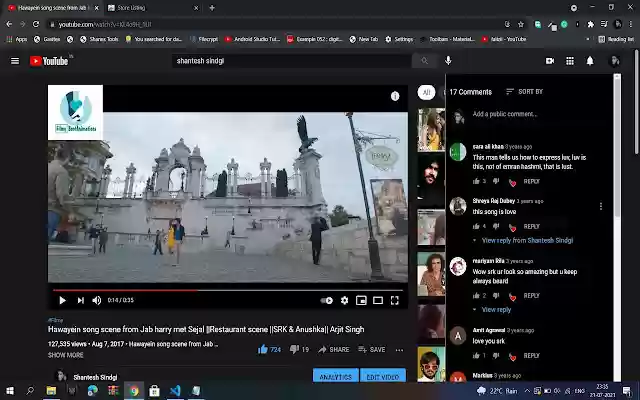Click the search box with shantesh sindgi
The image size is (640, 400).
[291, 61]
